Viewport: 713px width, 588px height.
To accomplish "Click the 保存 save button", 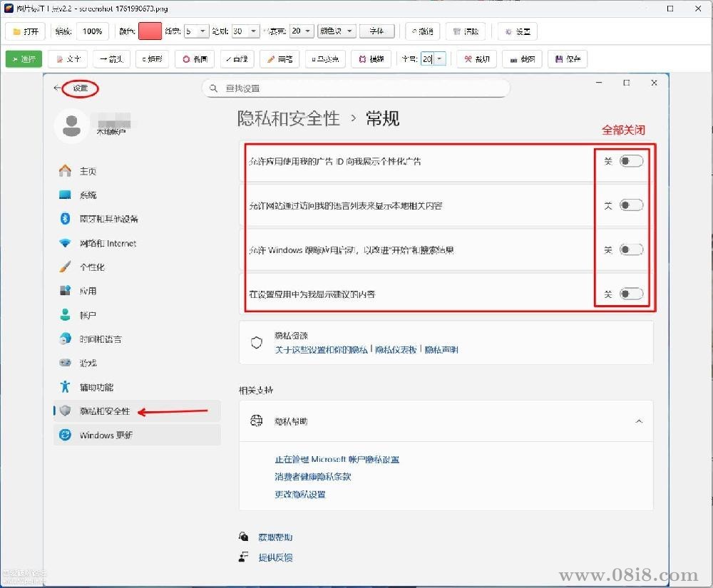I will coord(567,59).
